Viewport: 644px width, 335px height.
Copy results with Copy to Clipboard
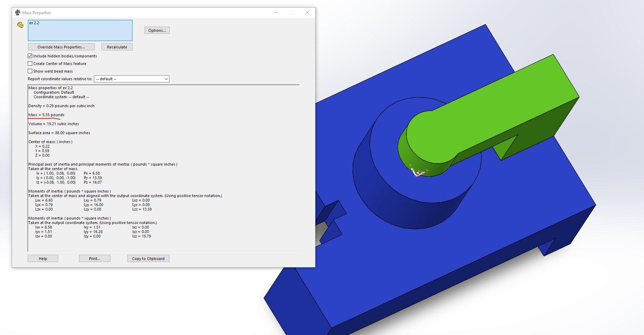[x=148, y=258]
